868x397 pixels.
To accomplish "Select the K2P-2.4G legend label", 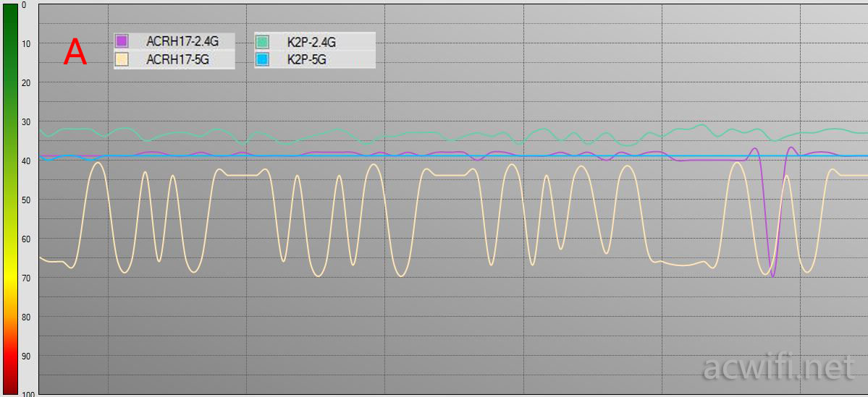I will pos(311,41).
